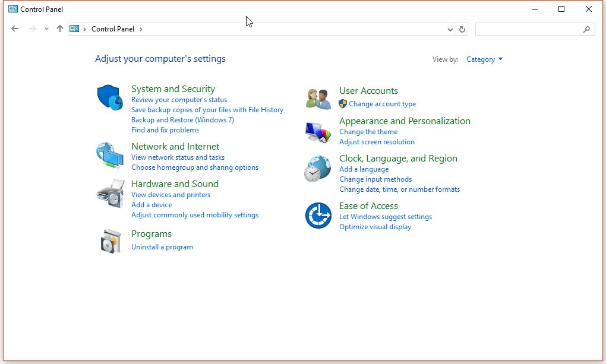Expand the View by Category dropdown
Viewport: 606px width, 364px height.
click(485, 59)
